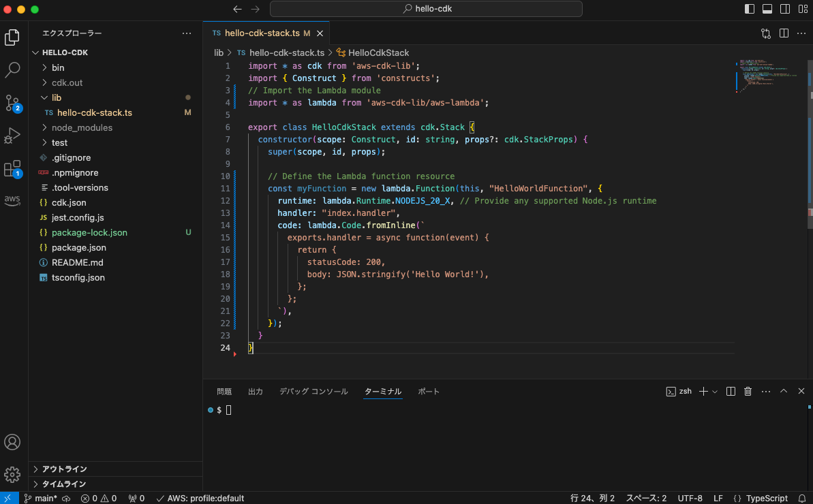The height and width of the screenshot is (504, 813).
Task: Expand the test folder
Action: click(115, 142)
